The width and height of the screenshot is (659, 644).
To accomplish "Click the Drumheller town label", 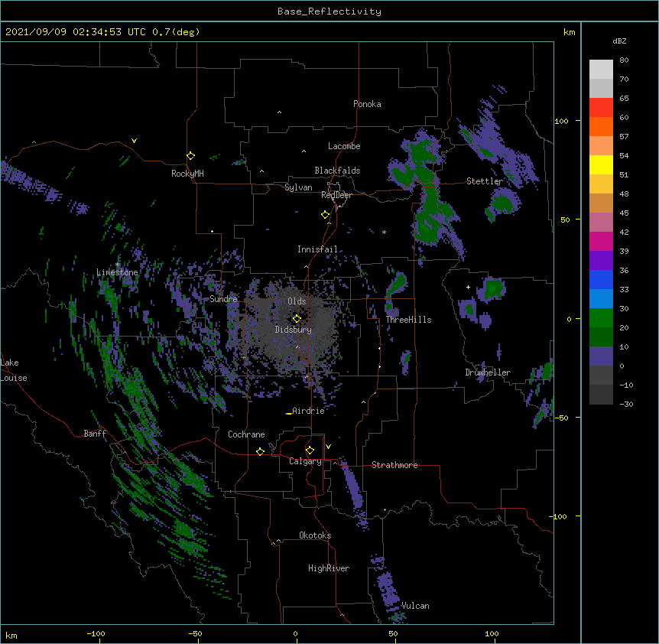I will (x=488, y=372).
